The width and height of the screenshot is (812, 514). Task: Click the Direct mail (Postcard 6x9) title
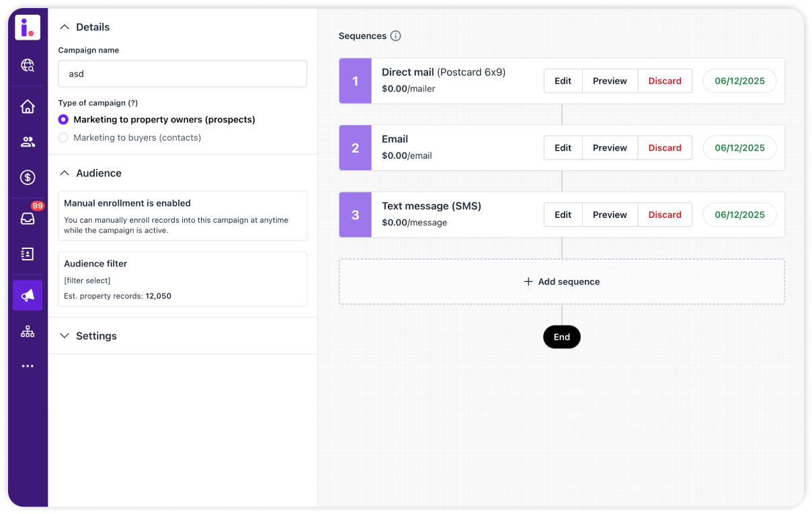coord(444,72)
